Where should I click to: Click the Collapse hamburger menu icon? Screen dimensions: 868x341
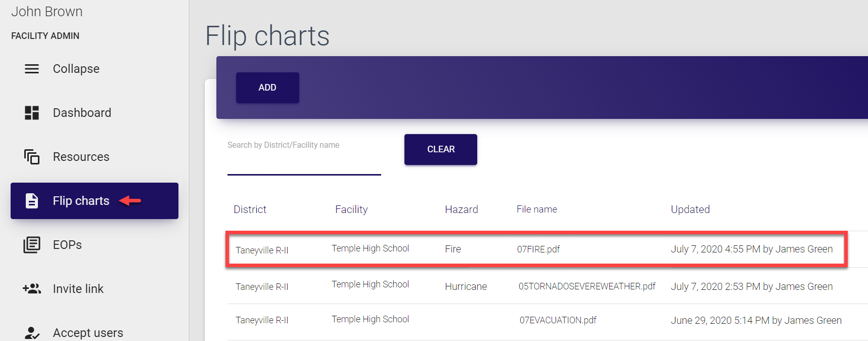click(x=32, y=69)
